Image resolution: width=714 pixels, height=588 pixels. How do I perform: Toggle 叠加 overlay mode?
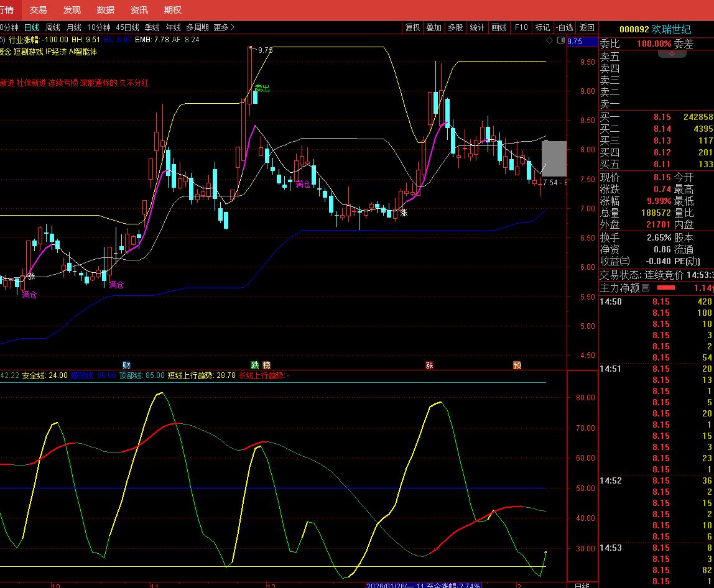[x=433, y=27]
